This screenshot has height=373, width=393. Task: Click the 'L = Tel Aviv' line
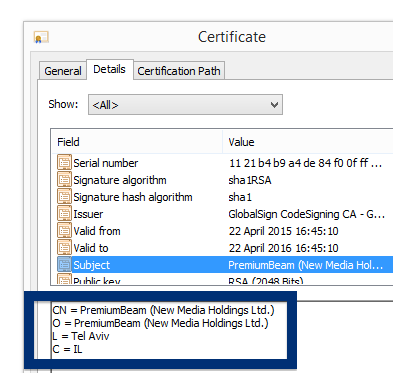click(x=81, y=336)
